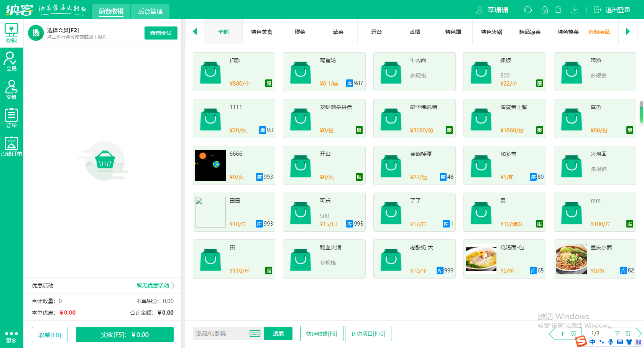Switch to the 后台管理 tab
The width and height of the screenshot is (644, 348).
pyautogui.click(x=150, y=12)
